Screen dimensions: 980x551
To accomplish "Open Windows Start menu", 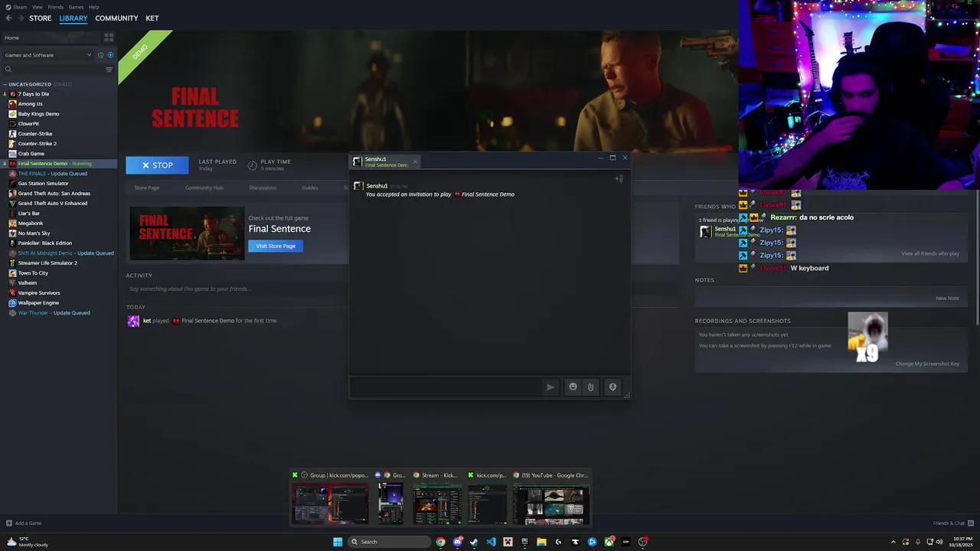I will click(x=338, y=542).
